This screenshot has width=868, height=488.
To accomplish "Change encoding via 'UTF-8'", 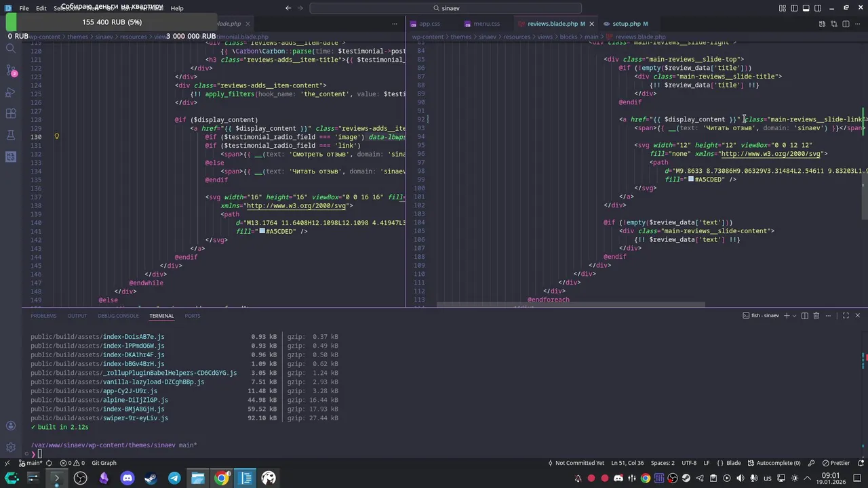I will point(689,463).
